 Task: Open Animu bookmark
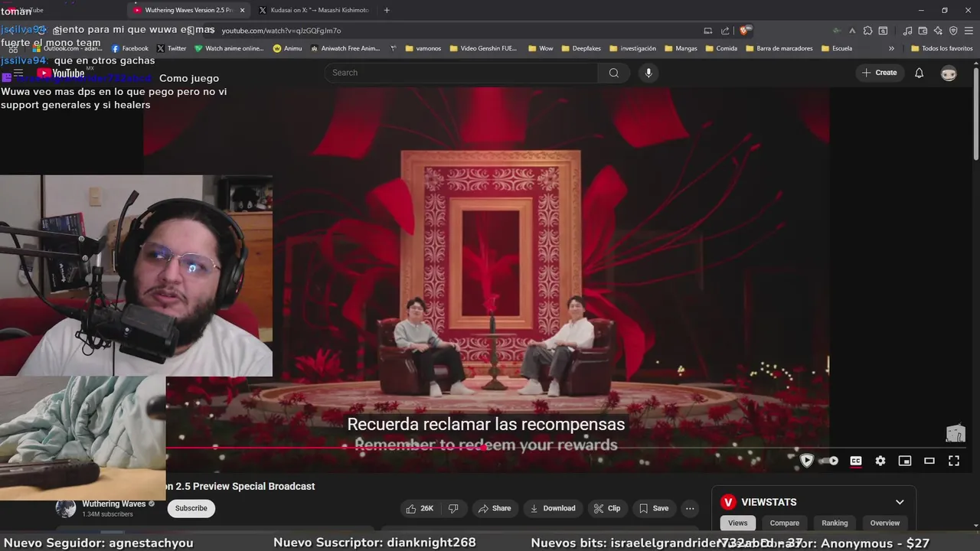pos(287,48)
